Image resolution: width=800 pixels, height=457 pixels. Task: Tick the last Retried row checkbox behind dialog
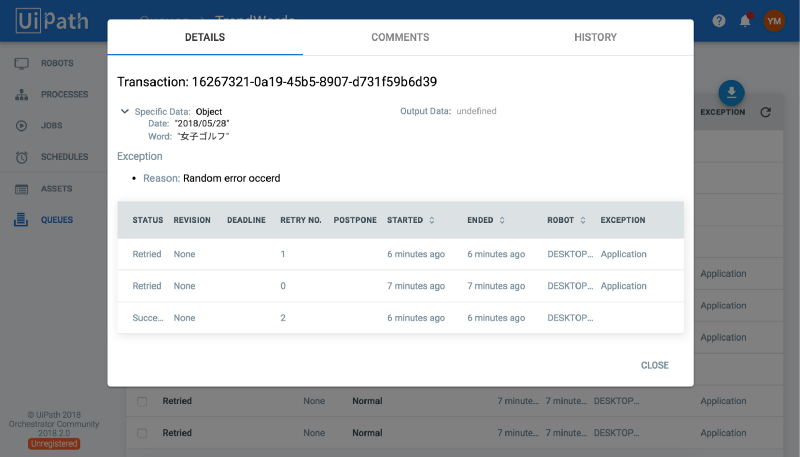(x=142, y=433)
